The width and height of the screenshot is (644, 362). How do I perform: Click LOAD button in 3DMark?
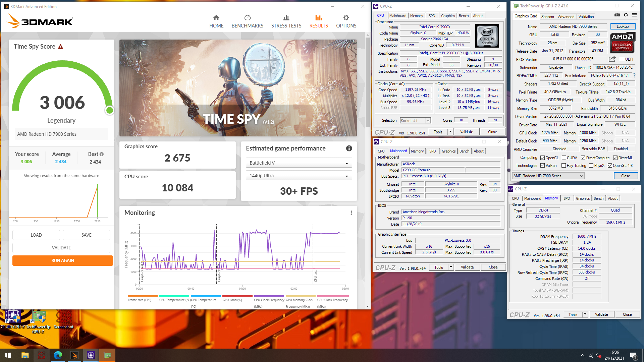click(36, 235)
